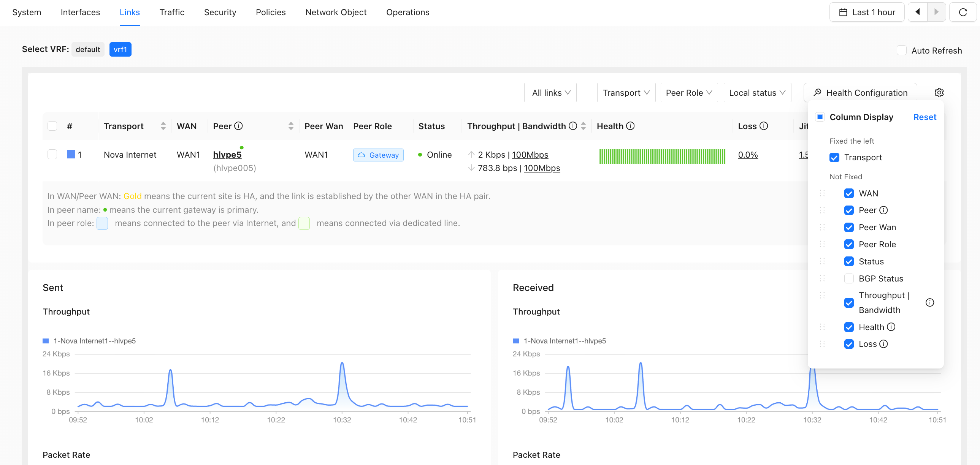Uncheck the Peer Role column checkbox
The image size is (980, 465).
point(849,245)
